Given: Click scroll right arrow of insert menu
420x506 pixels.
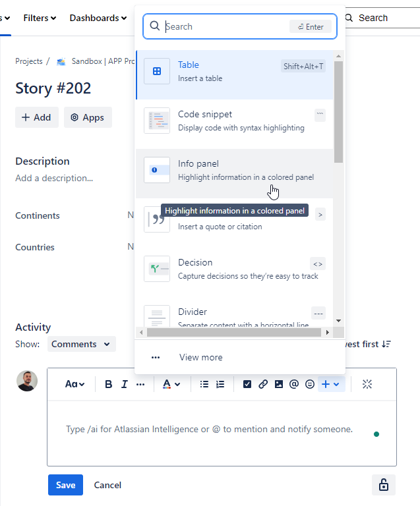Looking at the screenshot, I should click(x=327, y=332).
